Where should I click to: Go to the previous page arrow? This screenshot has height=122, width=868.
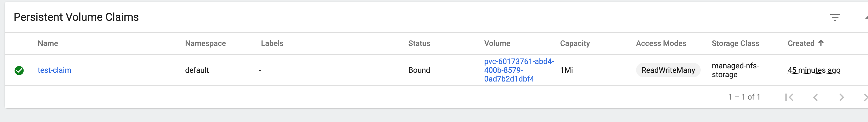pyautogui.click(x=815, y=97)
